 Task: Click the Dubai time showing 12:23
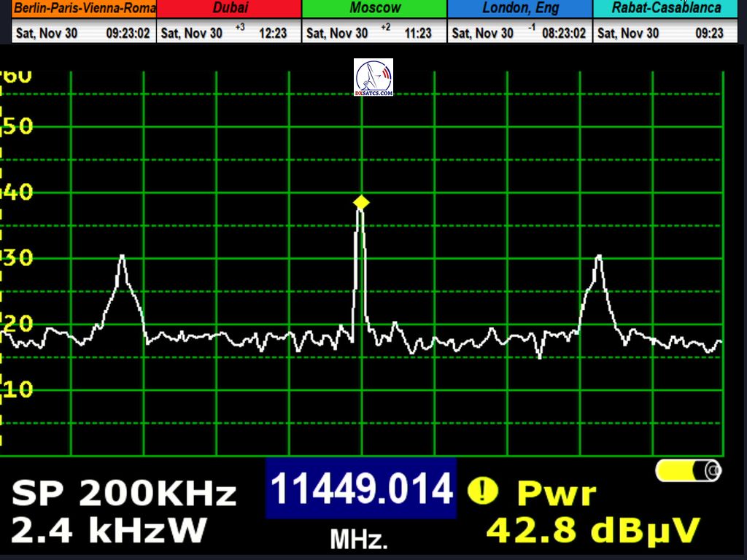273,34
